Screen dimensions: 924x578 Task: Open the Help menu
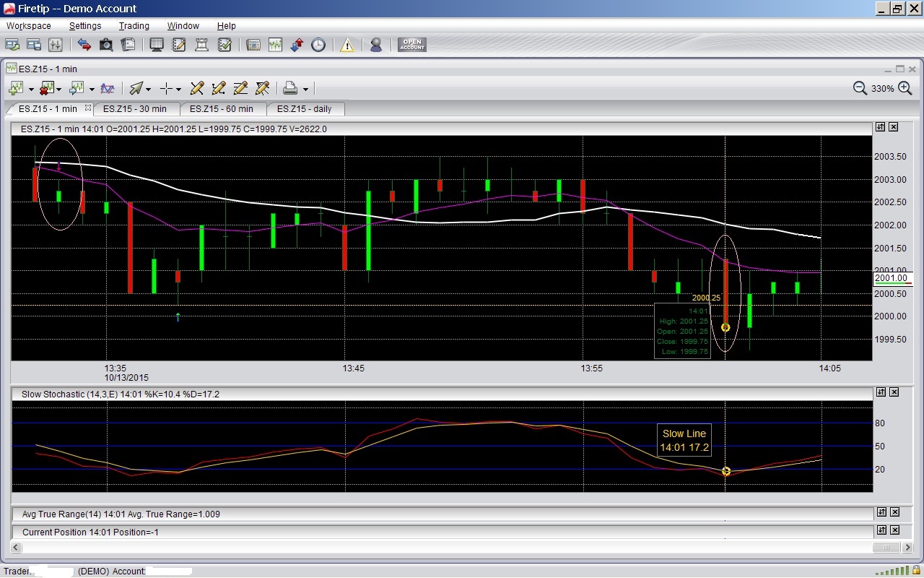point(227,25)
